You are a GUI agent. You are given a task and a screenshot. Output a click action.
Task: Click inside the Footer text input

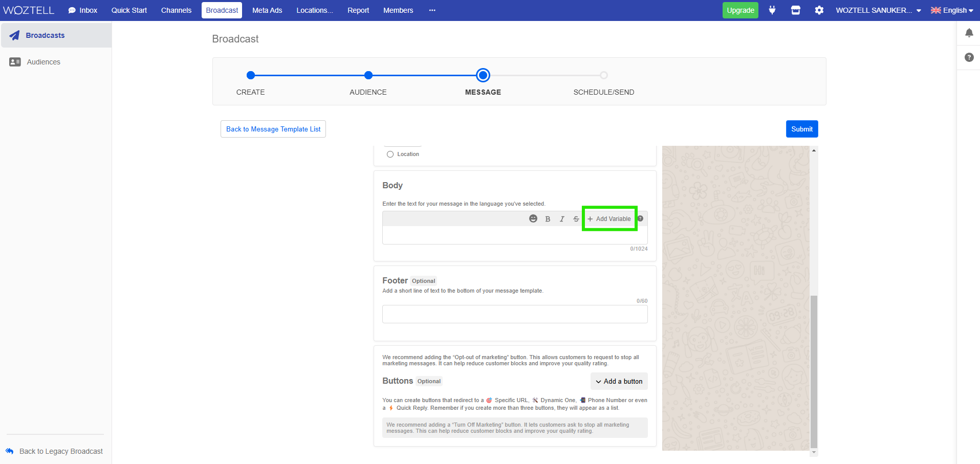(x=514, y=314)
